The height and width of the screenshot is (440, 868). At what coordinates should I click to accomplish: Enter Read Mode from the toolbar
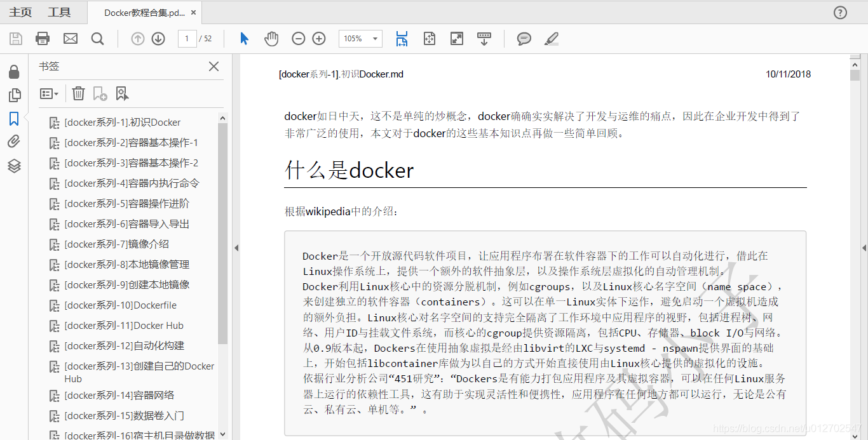[x=484, y=39]
